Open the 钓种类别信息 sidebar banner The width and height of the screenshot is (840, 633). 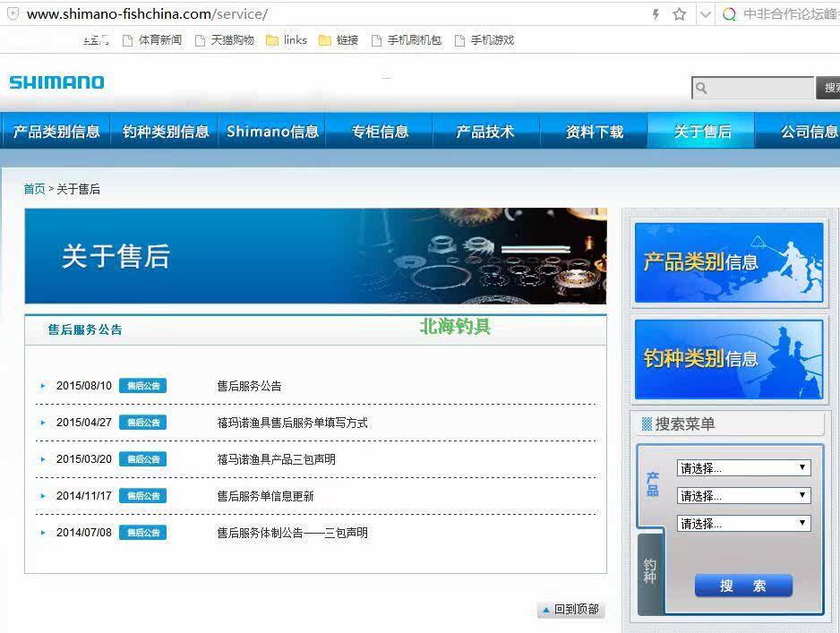(729, 359)
